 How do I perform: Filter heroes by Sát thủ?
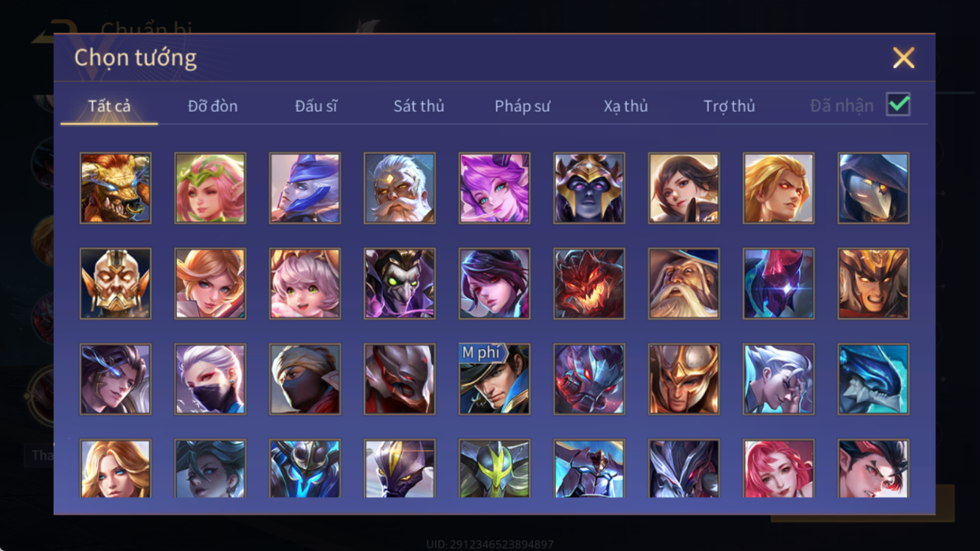click(419, 106)
